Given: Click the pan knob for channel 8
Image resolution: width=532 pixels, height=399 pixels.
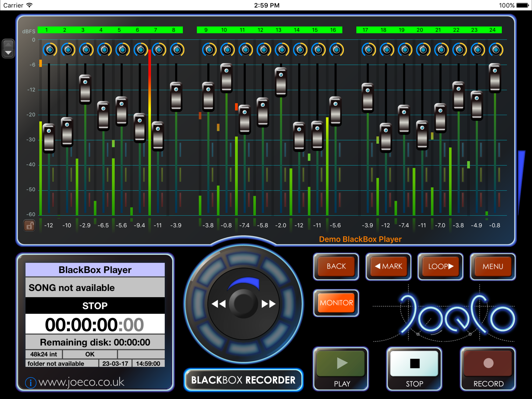Looking at the screenshot, I should click(x=177, y=50).
